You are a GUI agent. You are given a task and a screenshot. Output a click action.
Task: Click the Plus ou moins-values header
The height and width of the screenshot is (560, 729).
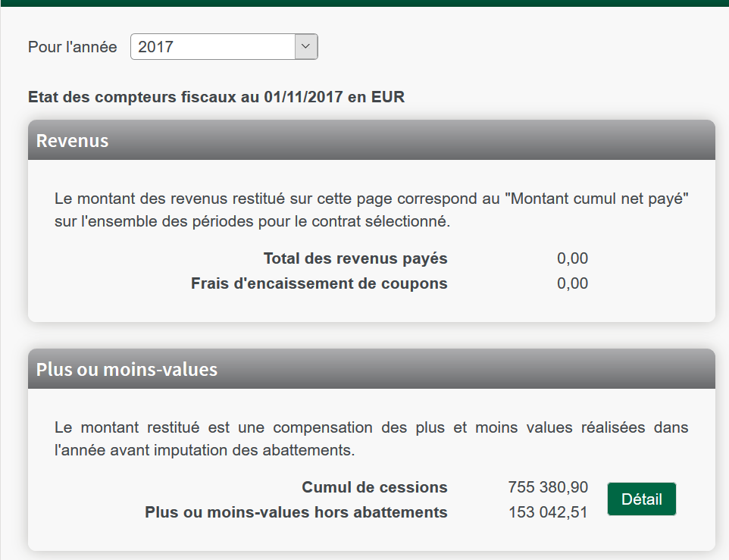tap(371, 368)
